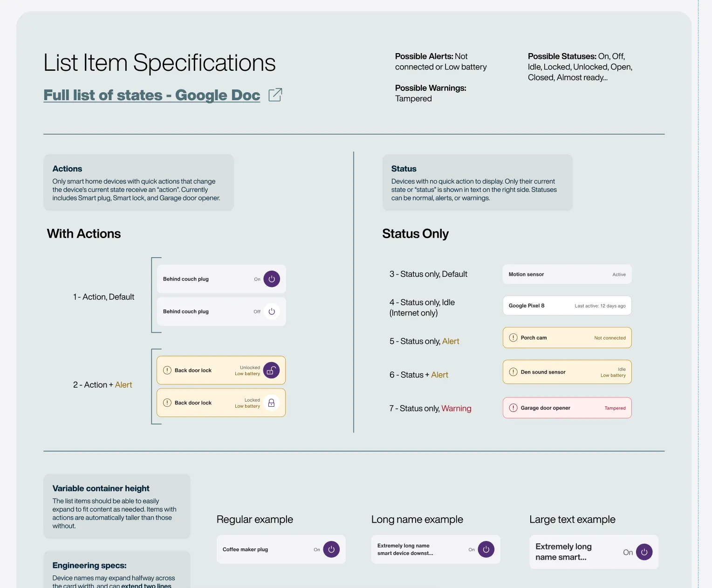712x588 pixels.
Task: Select the Status Only section header
Action: (x=415, y=233)
